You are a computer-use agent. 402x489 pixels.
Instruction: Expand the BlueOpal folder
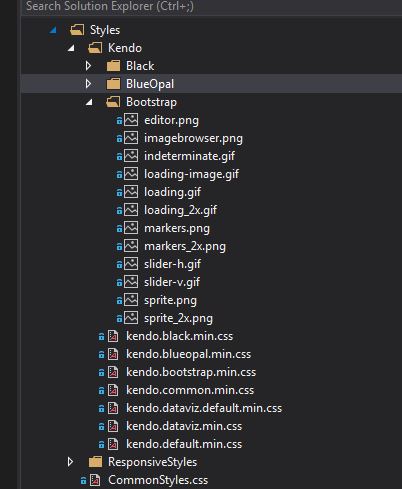[88, 84]
